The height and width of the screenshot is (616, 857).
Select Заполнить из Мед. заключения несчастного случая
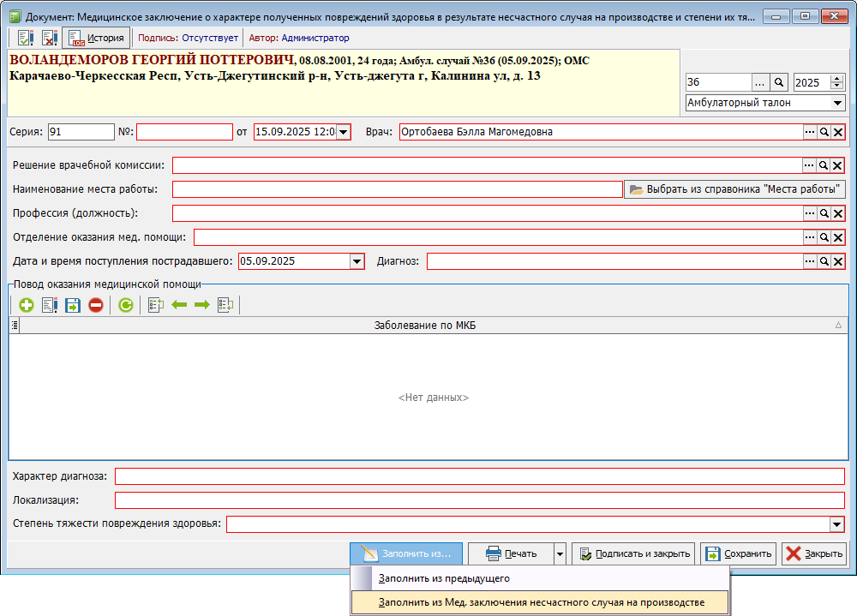[541, 602]
